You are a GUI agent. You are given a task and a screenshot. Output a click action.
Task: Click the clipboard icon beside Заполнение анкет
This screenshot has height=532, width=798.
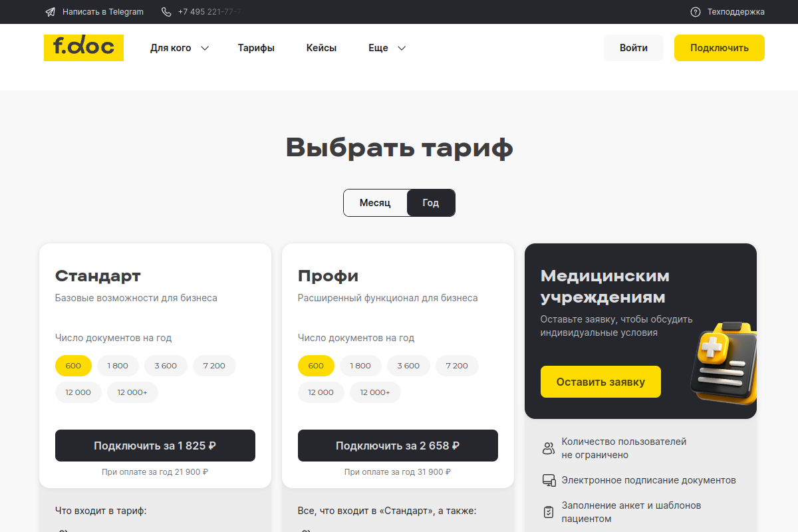pyautogui.click(x=549, y=512)
